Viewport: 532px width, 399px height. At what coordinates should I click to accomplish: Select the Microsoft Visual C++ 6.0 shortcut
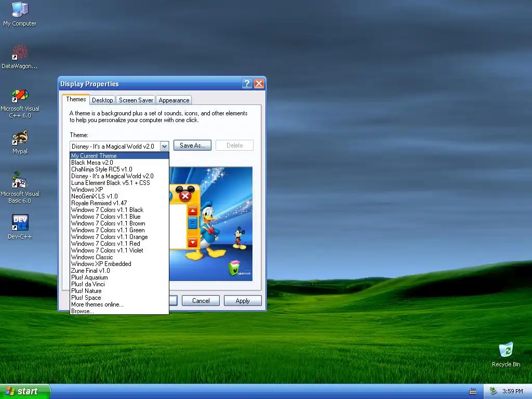pos(20,103)
